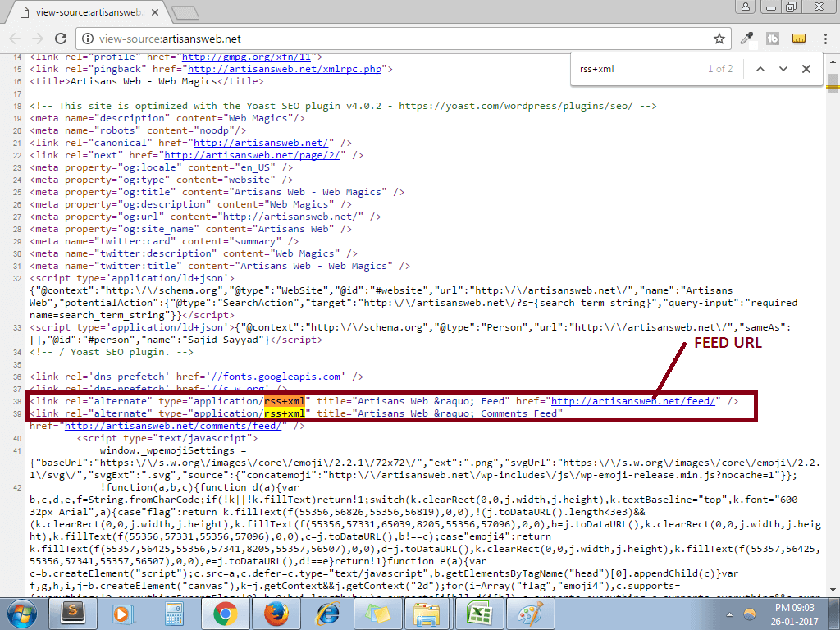This screenshot has width=840, height=630.
Task: Bookmark this page with the star
Action: (719, 39)
